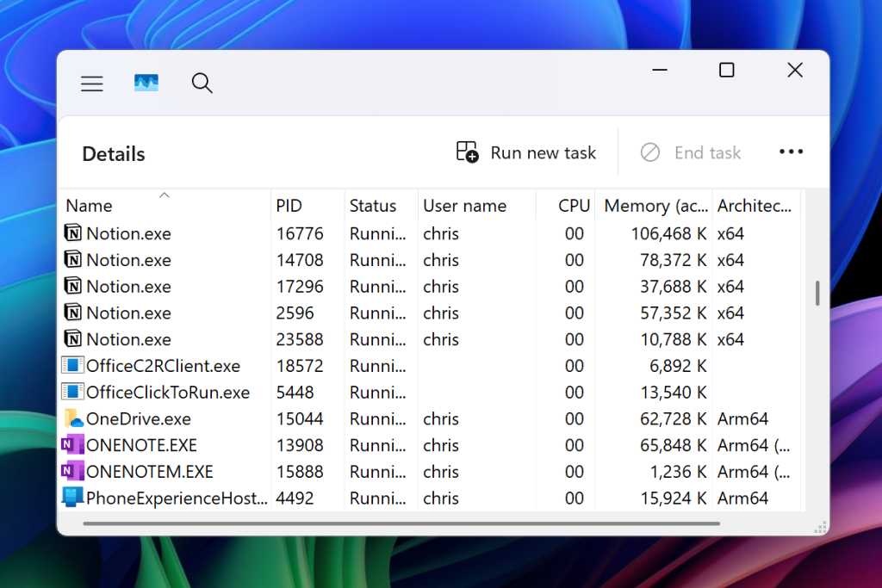Click the OfficeClickToRun.exe icon
The image size is (882, 588).
72,392
